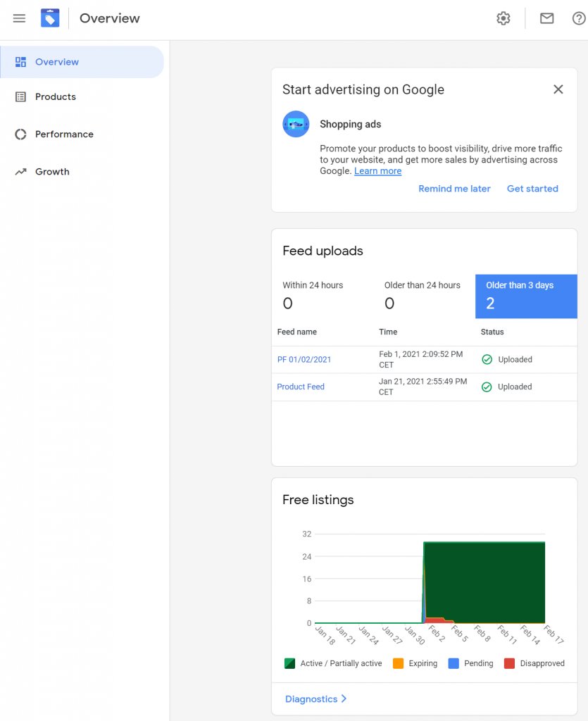
Task: Click the Expiring legend label
Action: [423, 663]
